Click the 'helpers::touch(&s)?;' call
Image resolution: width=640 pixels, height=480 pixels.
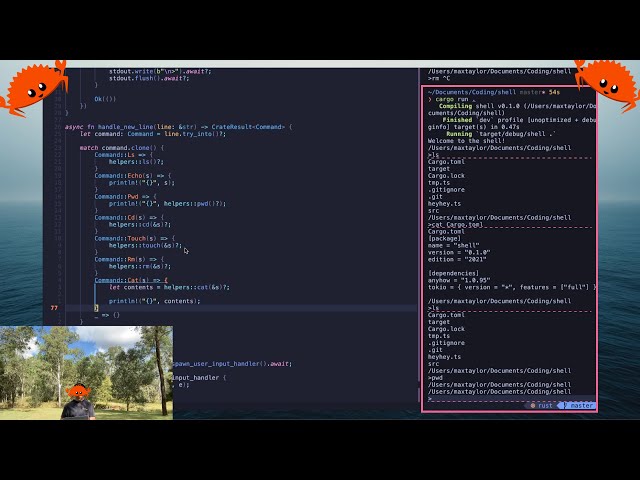[x=145, y=245]
